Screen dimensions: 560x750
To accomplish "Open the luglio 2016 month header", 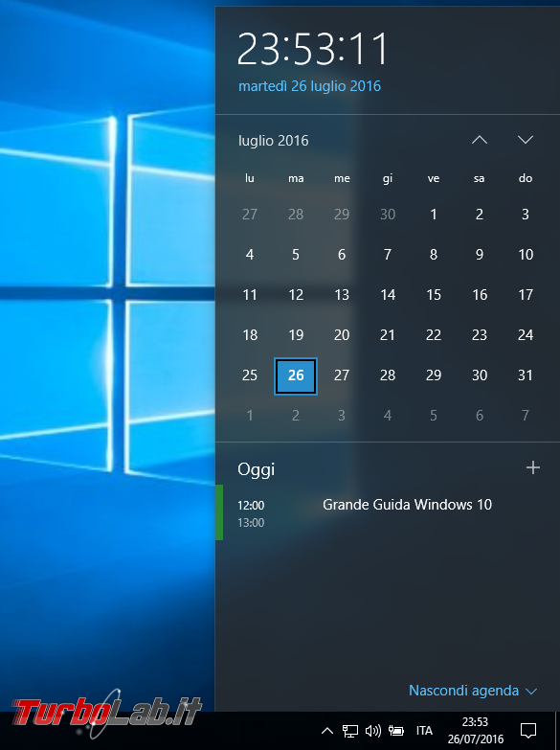I will click(273, 141).
